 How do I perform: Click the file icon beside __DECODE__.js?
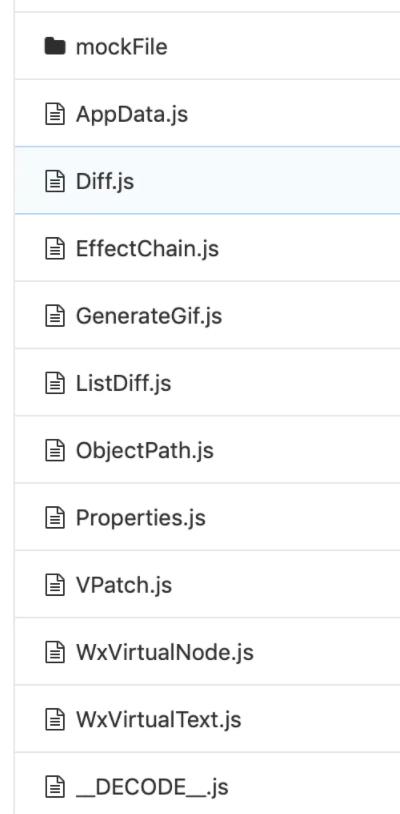(55, 787)
